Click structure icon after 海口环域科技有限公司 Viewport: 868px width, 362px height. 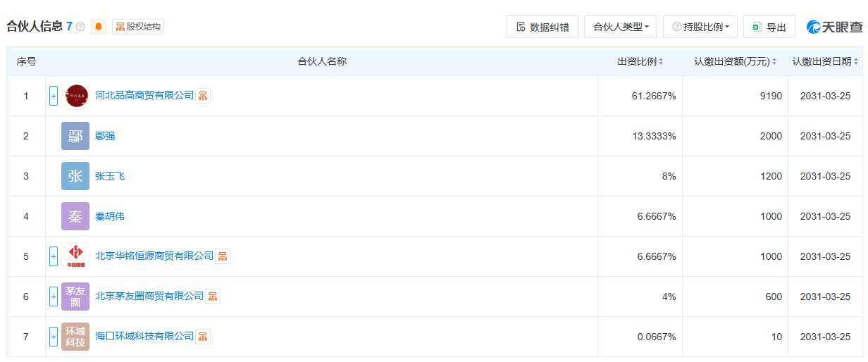pos(203,337)
